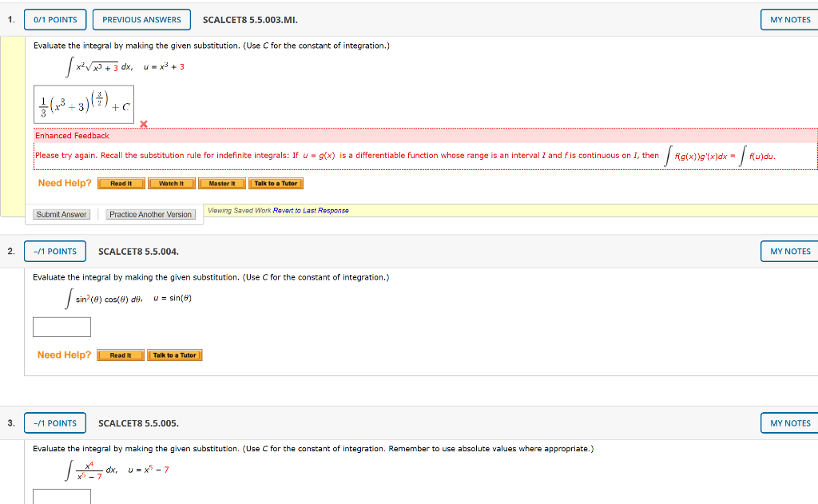This screenshot has width=818, height=504.
Task: Open MY NOTES for question 3
Action: coord(790,423)
